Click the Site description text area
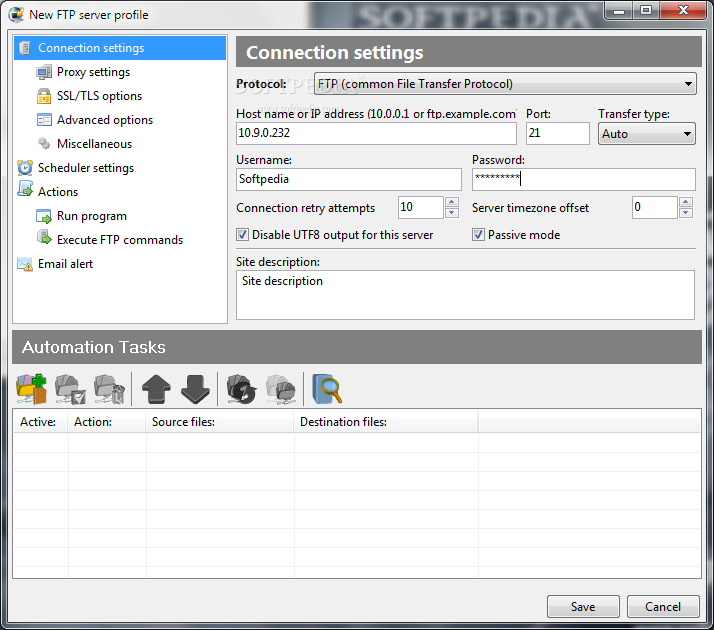Screen dimensions: 714x630 click(465, 295)
